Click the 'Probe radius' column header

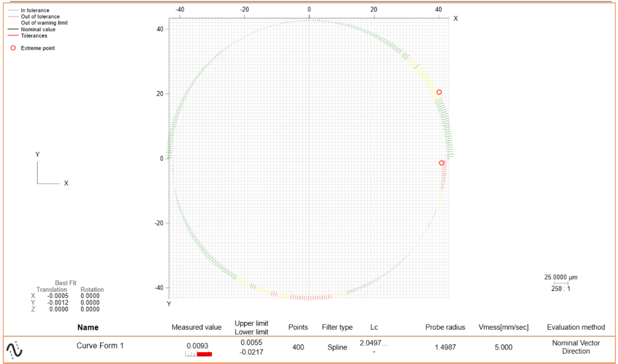[445, 327]
